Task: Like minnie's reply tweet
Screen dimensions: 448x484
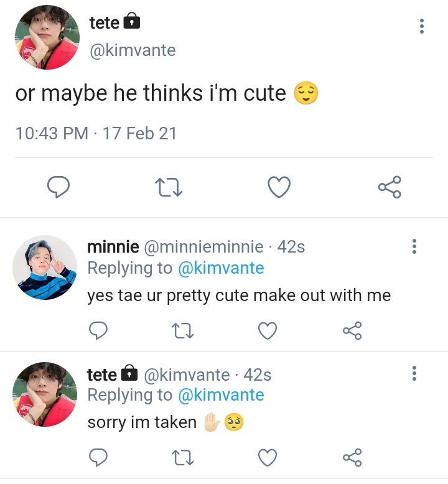Action: (x=268, y=330)
